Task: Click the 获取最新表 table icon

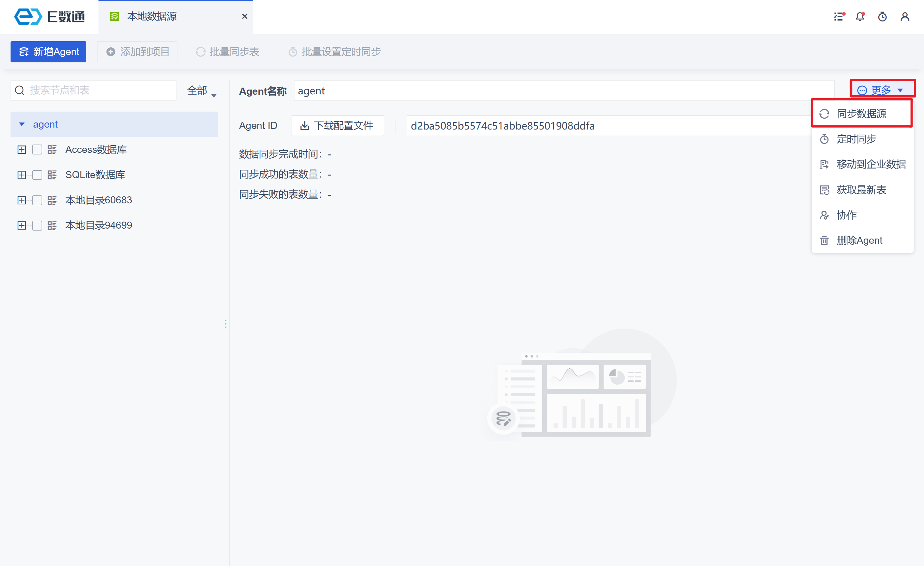Action: tap(824, 190)
